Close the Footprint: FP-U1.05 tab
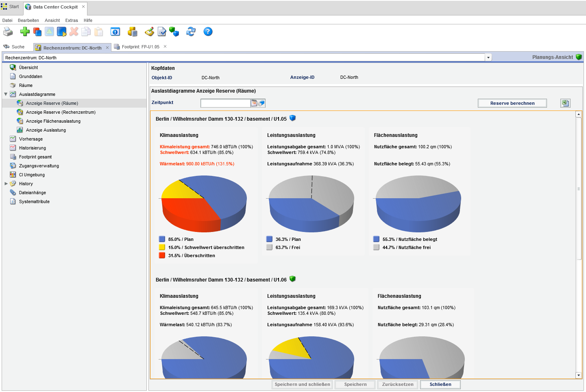 coord(165,47)
